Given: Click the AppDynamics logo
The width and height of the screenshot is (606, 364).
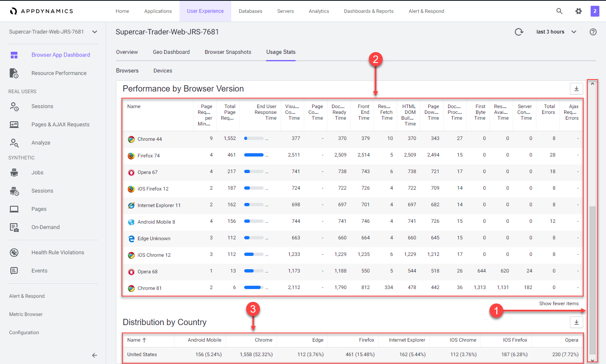Looking at the screenshot, I should tap(41, 11).
